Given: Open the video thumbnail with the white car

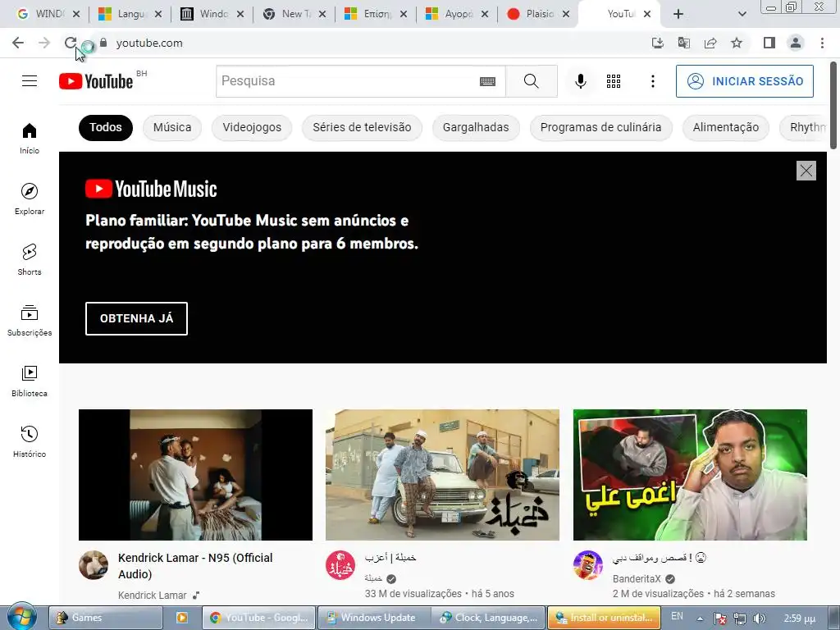Looking at the screenshot, I should [x=442, y=475].
